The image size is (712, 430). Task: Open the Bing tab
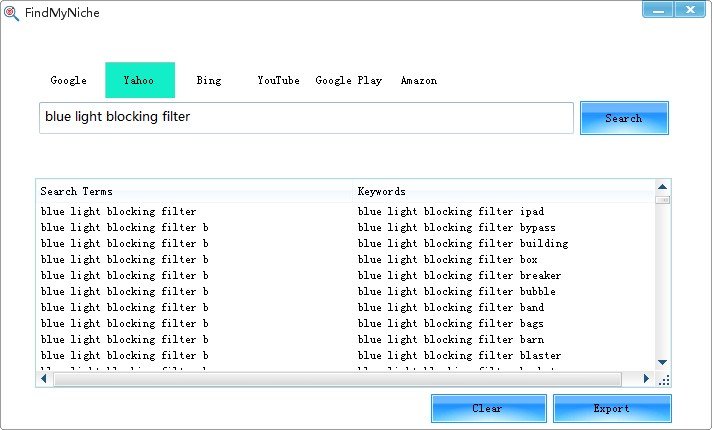pyautogui.click(x=209, y=80)
